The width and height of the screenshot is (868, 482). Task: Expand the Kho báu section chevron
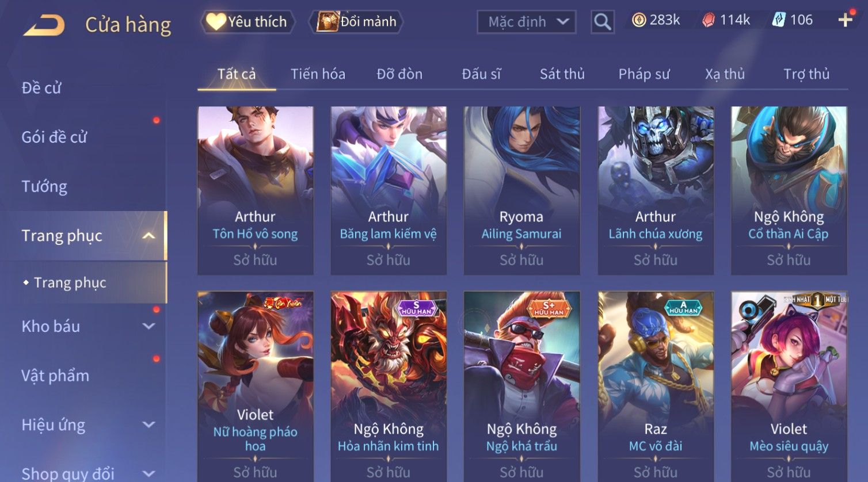click(x=149, y=326)
